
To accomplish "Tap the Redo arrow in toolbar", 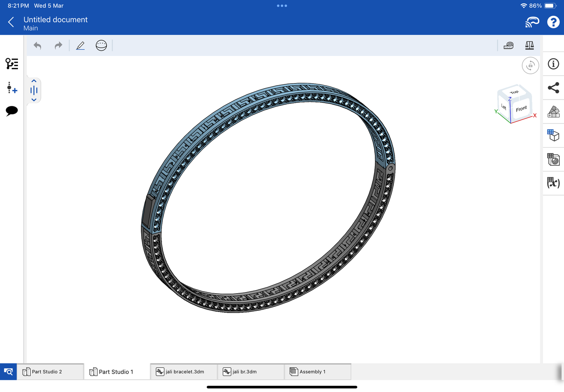I will [58, 46].
